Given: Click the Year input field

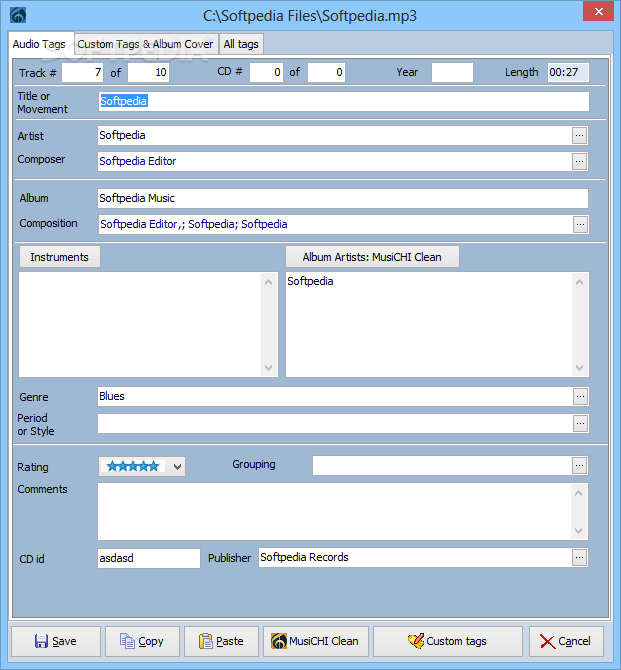Looking at the screenshot, I should (452, 72).
